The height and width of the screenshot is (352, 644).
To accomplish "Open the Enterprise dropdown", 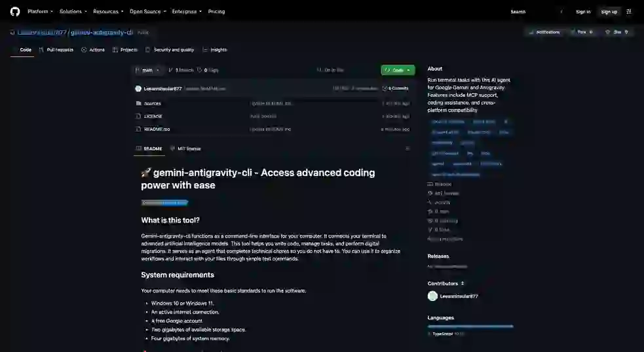I will point(187,12).
